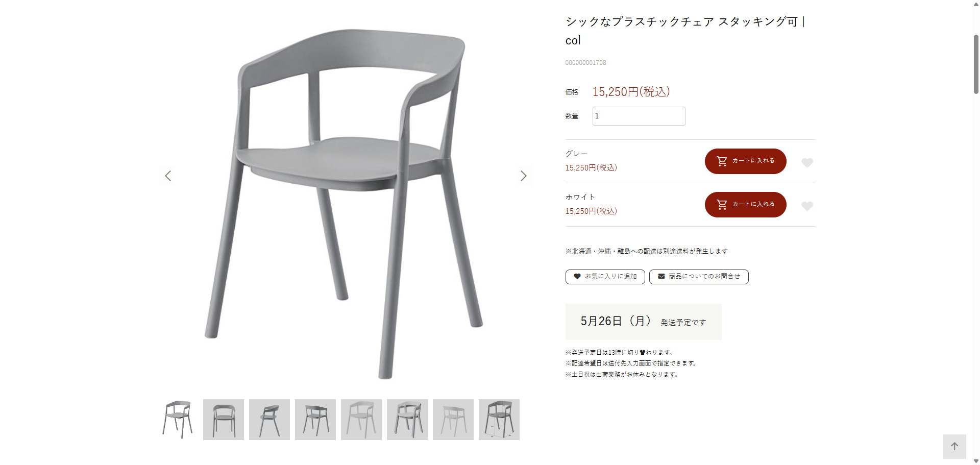This screenshot has height=465, width=980.
Task: Toggle favorite heart for グレー variant
Action: click(x=807, y=162)
